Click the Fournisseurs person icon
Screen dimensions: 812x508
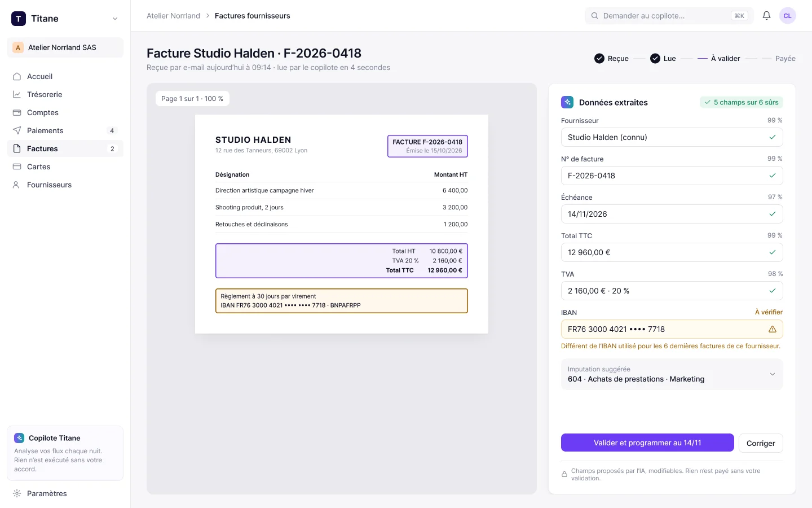pos(17,185)
